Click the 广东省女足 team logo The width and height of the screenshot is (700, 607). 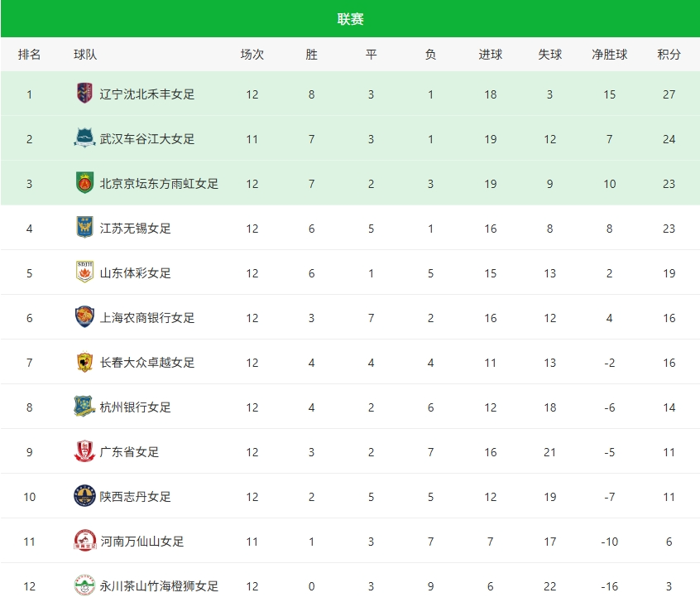click(85, 451)
